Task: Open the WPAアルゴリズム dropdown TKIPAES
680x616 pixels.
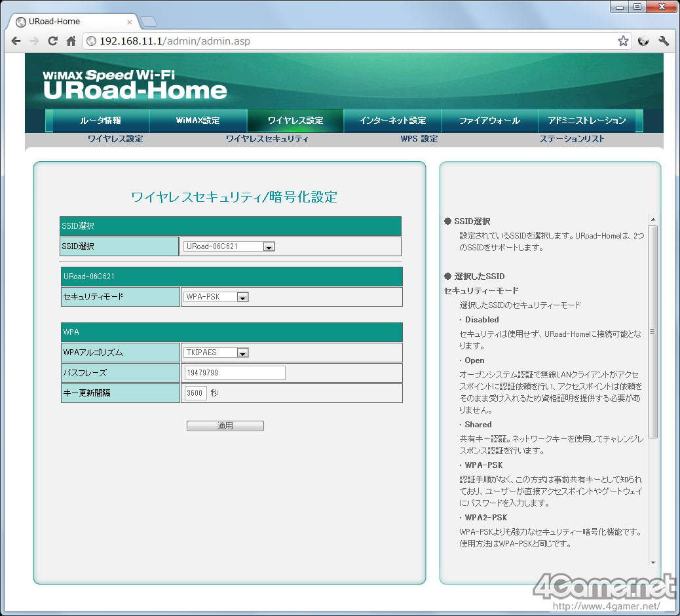Action: click(x=216, y=353)
